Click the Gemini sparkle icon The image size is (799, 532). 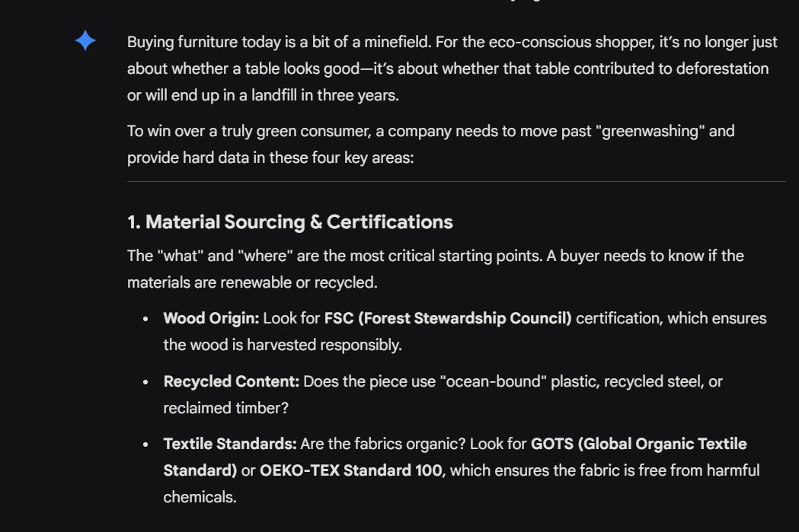pyautogui.click(x=85, y=41)
